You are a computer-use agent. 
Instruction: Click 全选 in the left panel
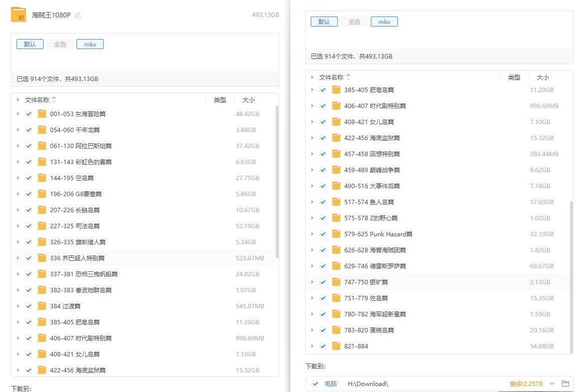coord(60,44)
